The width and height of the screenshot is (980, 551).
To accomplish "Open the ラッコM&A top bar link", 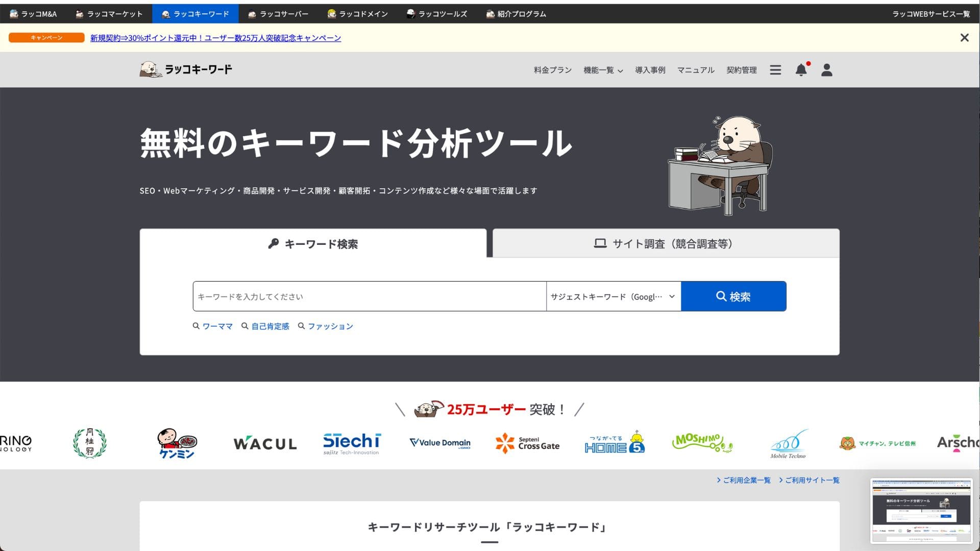I will [33, 14].
